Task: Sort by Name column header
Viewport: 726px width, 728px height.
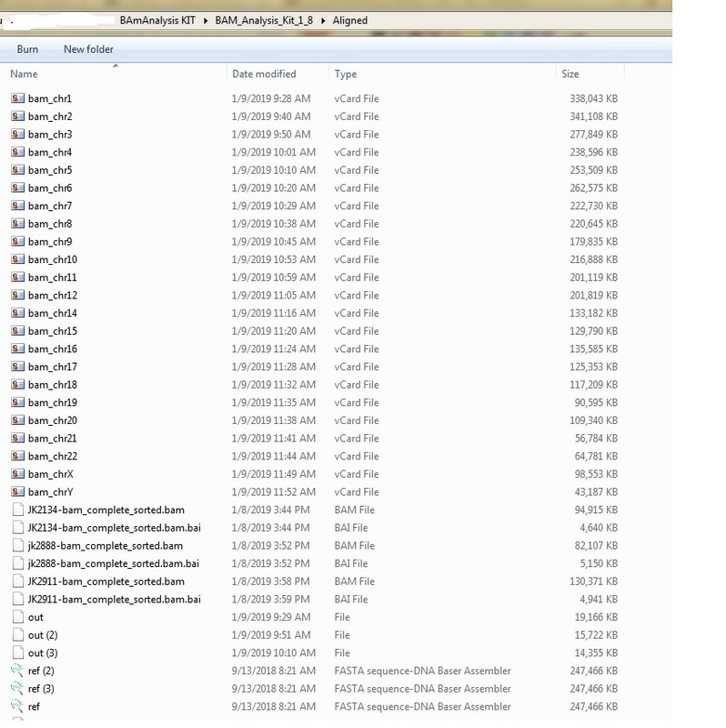Action: 24,74
